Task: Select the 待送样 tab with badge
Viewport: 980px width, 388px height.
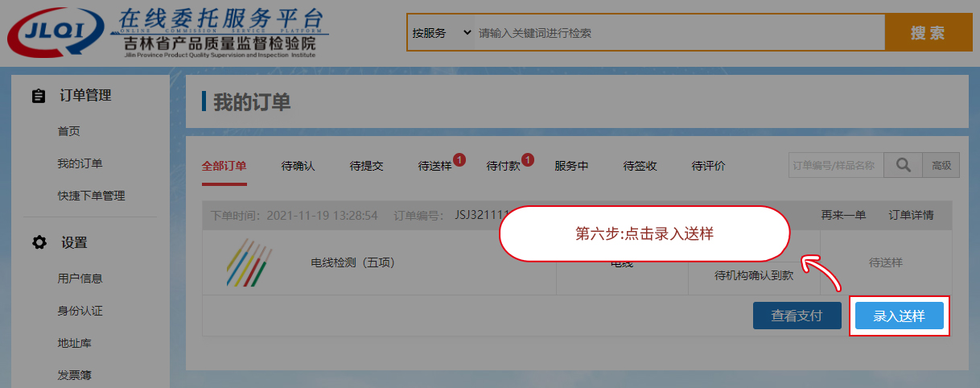Action: coord(435,166)
